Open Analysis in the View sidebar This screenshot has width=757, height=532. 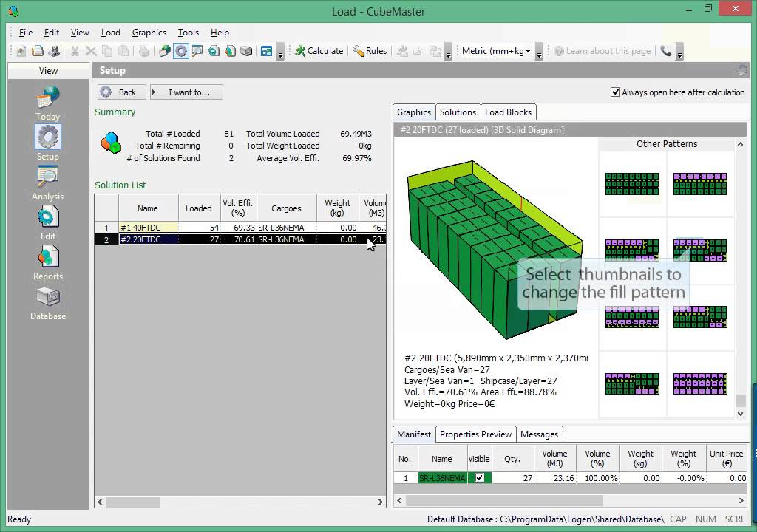click(48, 183)
